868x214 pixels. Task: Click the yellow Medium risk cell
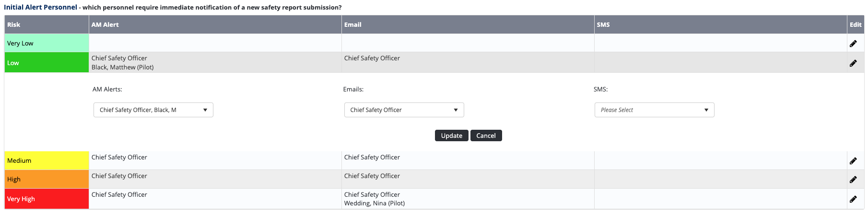(x=47, y=160)
